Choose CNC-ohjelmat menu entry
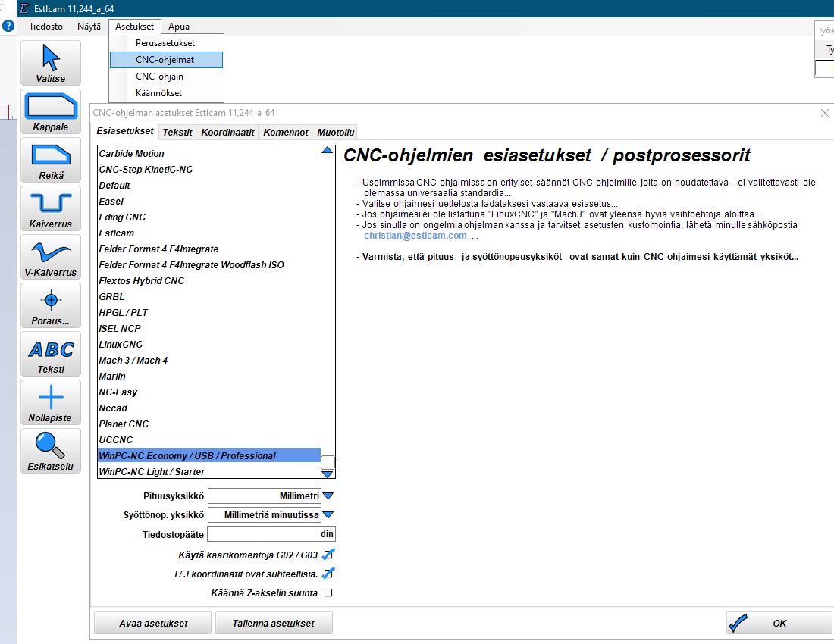Image resolution: width=834 pixels, height=644 pixels. point(167,60)
